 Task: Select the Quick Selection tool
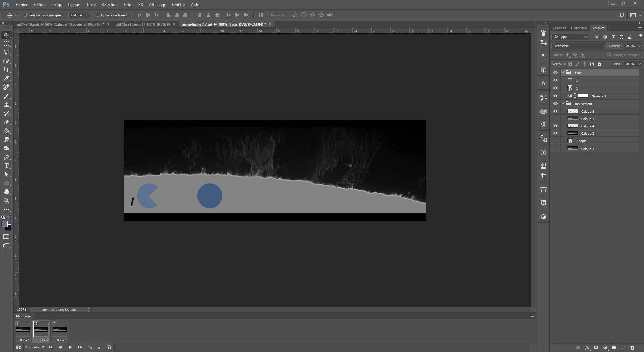coord(6,61)
